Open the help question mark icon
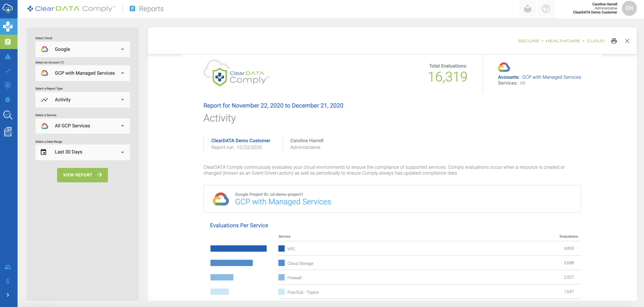 pos(546,9)
